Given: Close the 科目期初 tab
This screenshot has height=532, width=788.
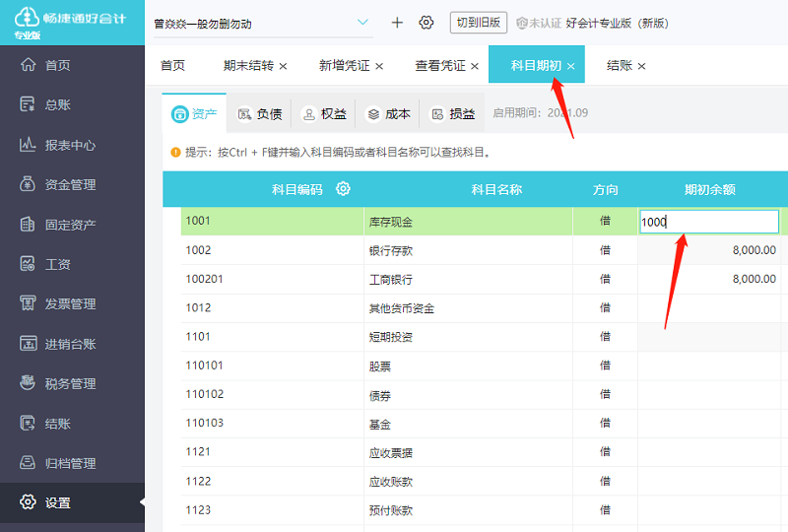Looking at the screenshot, I should (571, 66).
